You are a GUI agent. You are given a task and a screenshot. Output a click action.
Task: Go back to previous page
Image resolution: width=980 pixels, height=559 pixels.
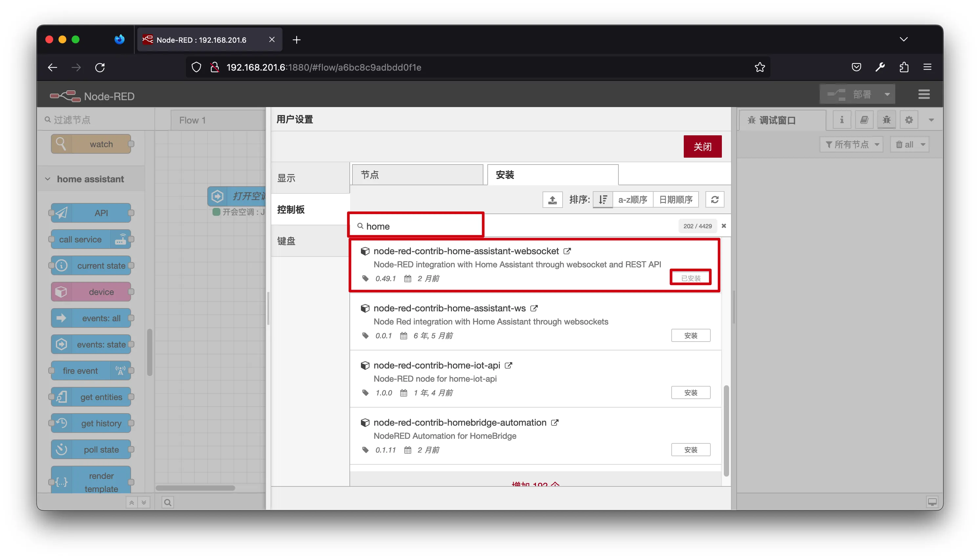53,68
